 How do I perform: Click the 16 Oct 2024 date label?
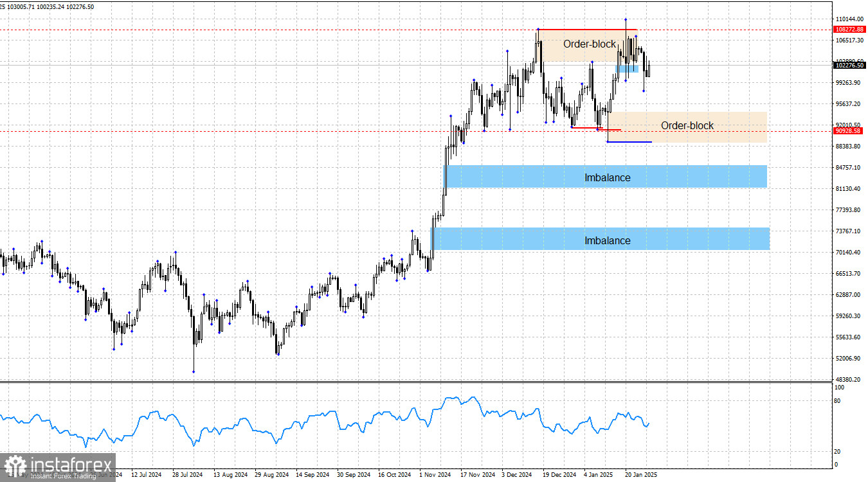click(394, 475)
